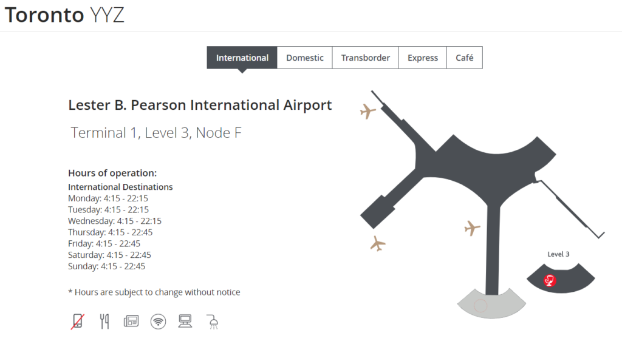Click the newspaper amenity icon
Viewport: 622px width, 364px height.
click(131, 321)
